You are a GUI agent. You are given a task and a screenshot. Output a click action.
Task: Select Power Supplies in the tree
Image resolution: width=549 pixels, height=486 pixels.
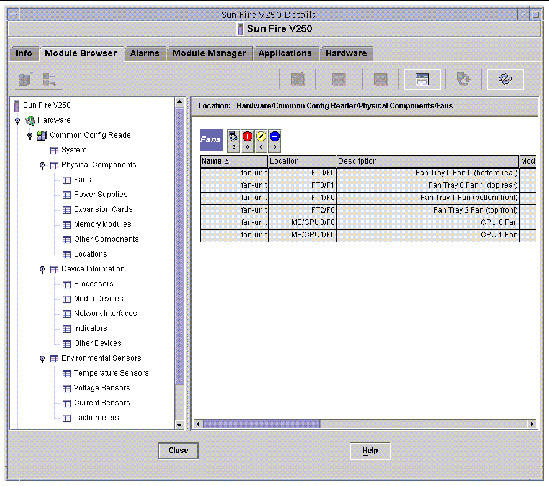(x=100, y=195)
